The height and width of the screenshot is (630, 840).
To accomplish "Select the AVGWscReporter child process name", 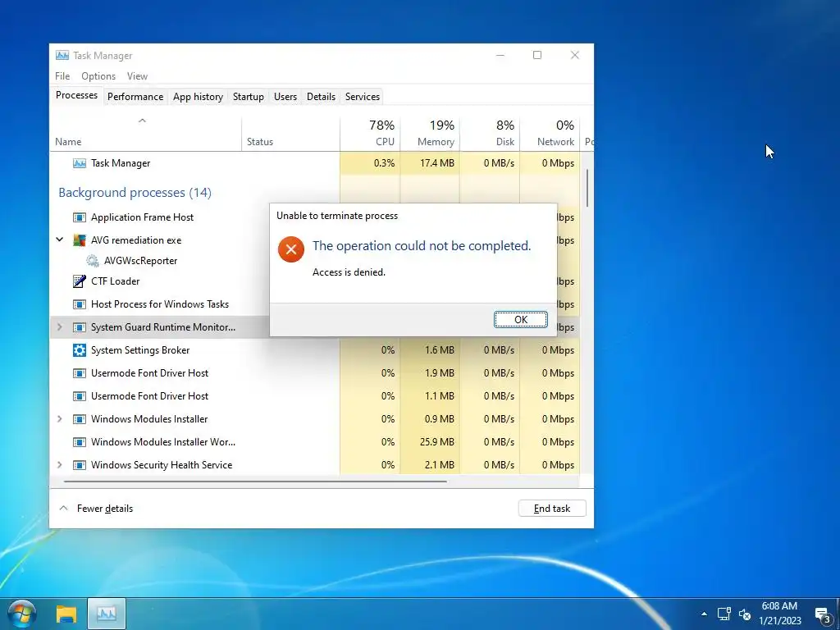I will point(140,261).
